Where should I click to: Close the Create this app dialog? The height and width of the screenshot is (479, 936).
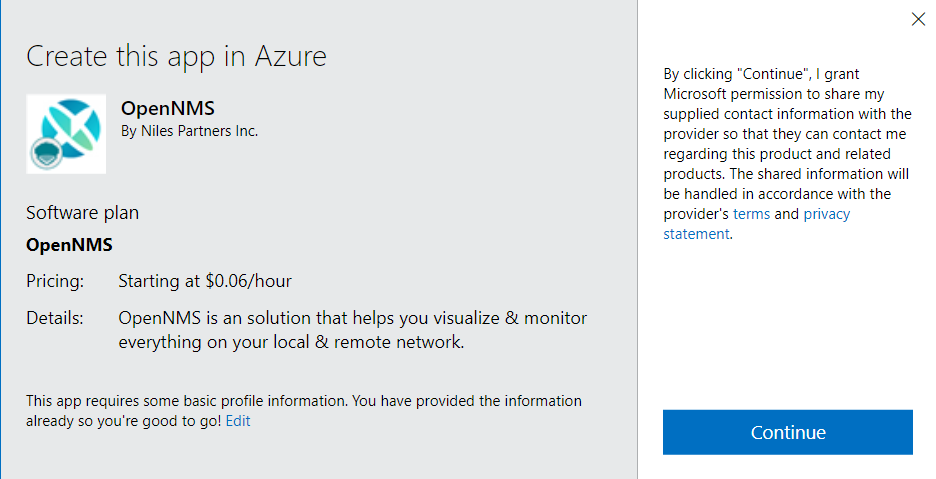pos(918,18)
